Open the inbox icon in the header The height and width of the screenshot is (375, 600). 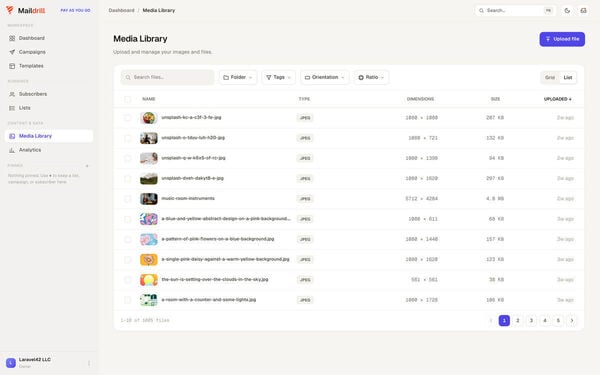click(x=583, y=10)
